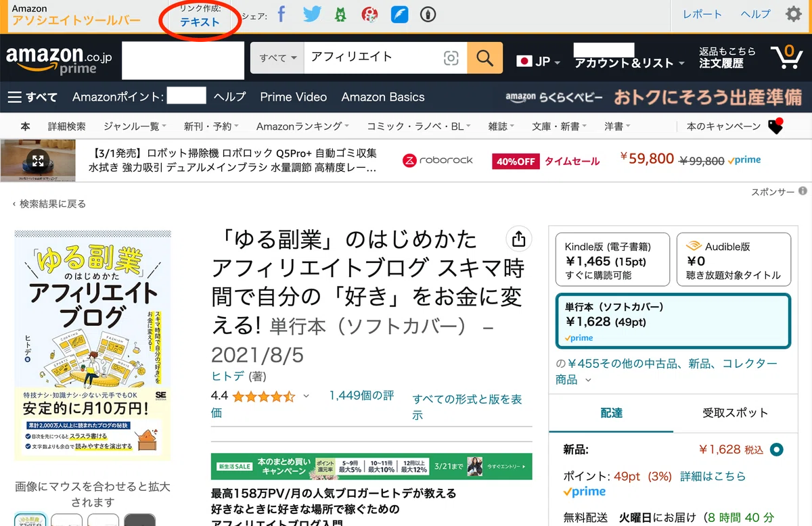
Task: Open 本のキャンペーン link
Action: coord(723,126)
